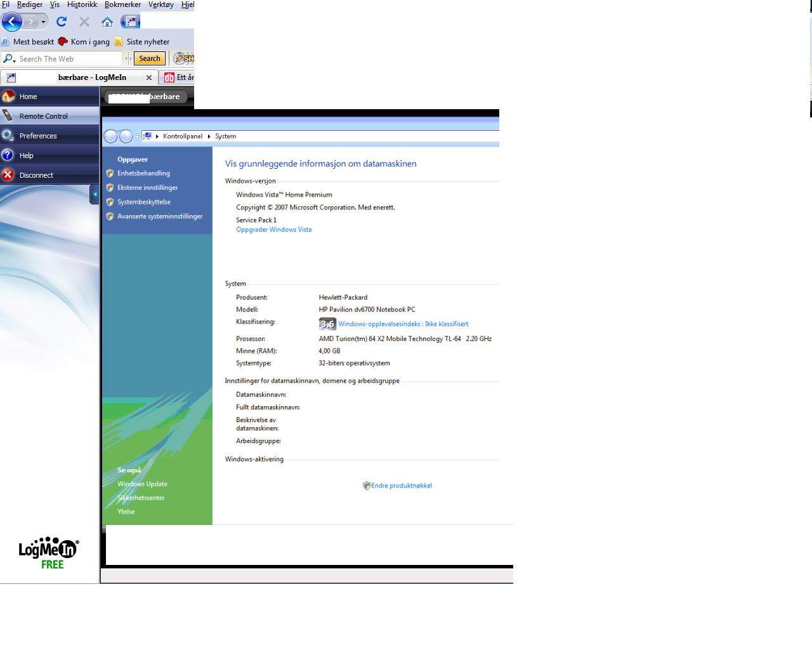Click the 3,6 experience index score badge
This screenshot has width=812, height=650.
[327, 324]
